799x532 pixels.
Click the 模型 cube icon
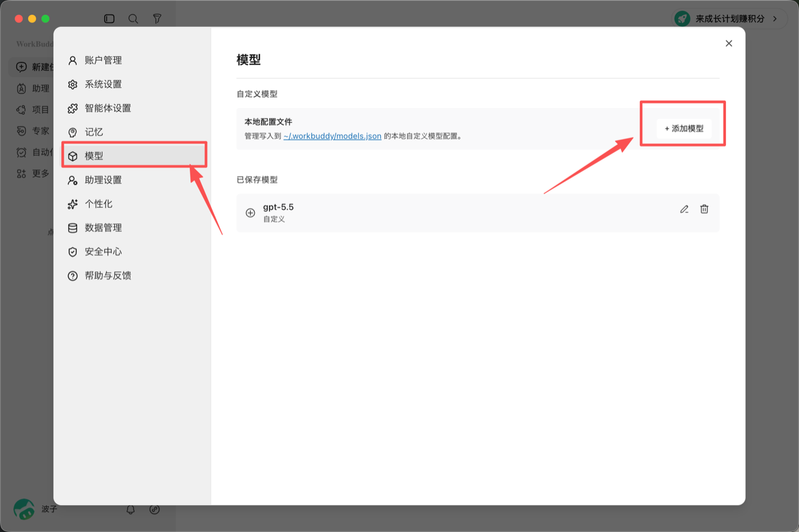73,156
